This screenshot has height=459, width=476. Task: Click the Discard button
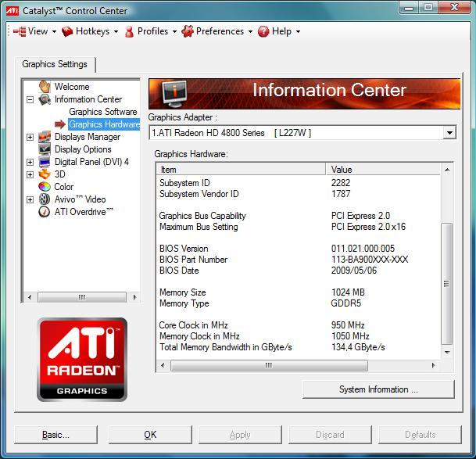[330, 435]
